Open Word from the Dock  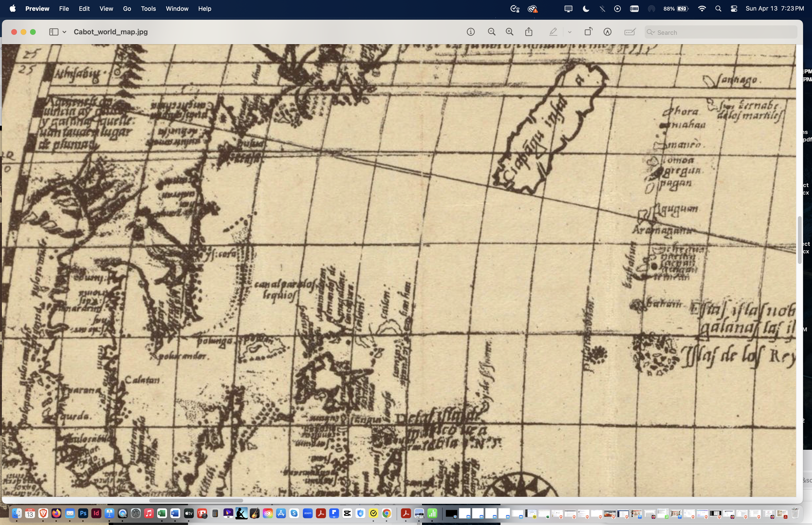pyautogui.click(x=175, y=513)
